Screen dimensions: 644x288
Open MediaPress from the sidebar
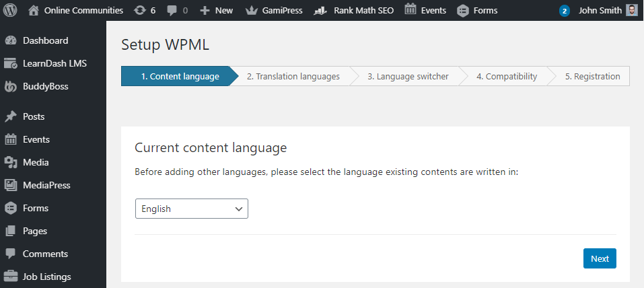point(46,185)
